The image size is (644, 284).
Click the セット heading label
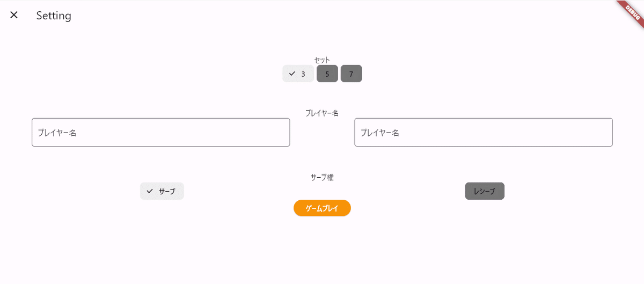(x=322, y=60)
